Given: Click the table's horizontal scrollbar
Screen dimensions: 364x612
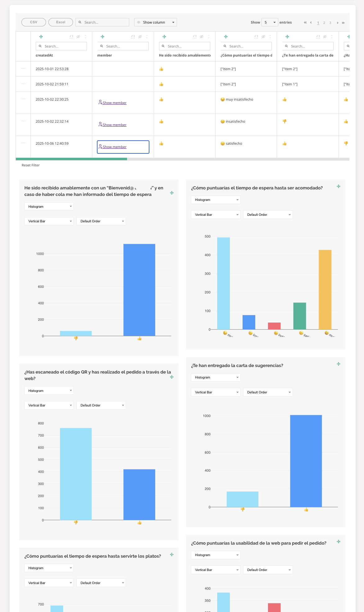Looking at the screenshot, I should (71, 159).
